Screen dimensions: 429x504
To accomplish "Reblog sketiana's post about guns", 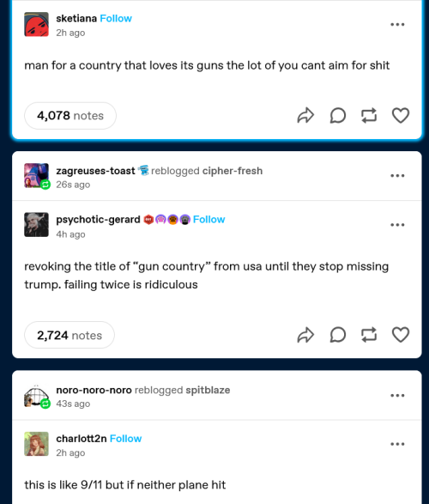I will click(x=369, y=115).
